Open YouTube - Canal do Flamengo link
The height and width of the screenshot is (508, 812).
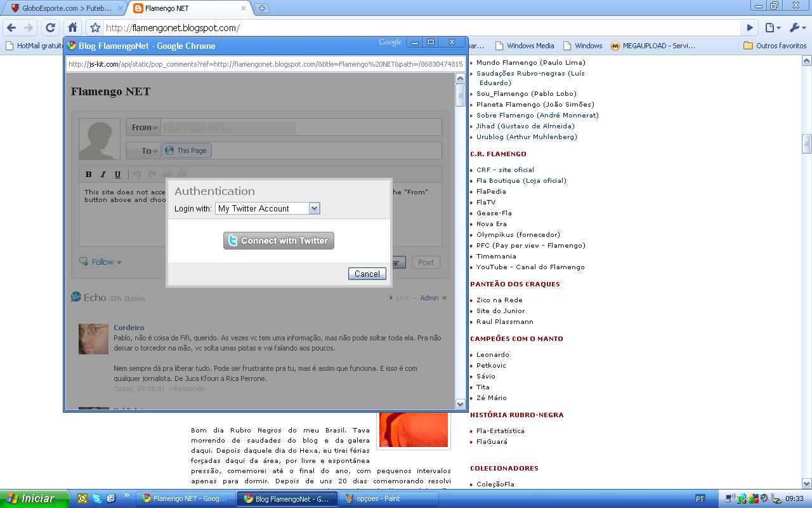(x=530, y=267)
